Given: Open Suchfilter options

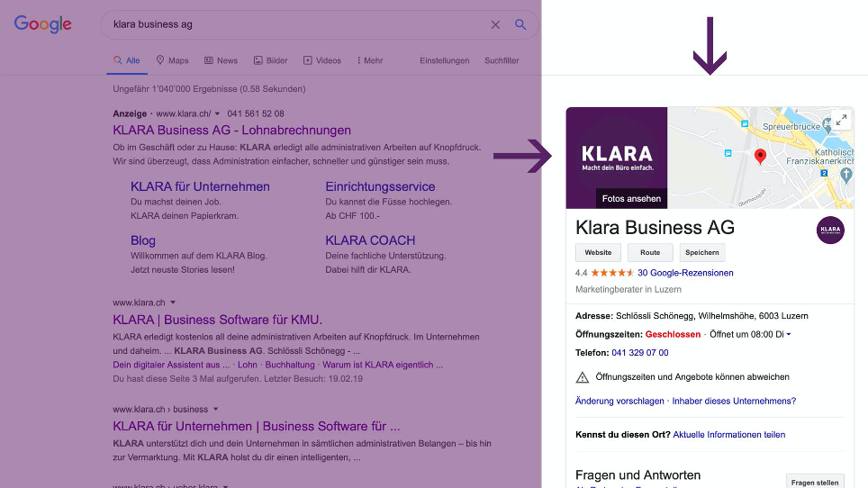Looking at the screenshot, I should (x=502, y=60).
